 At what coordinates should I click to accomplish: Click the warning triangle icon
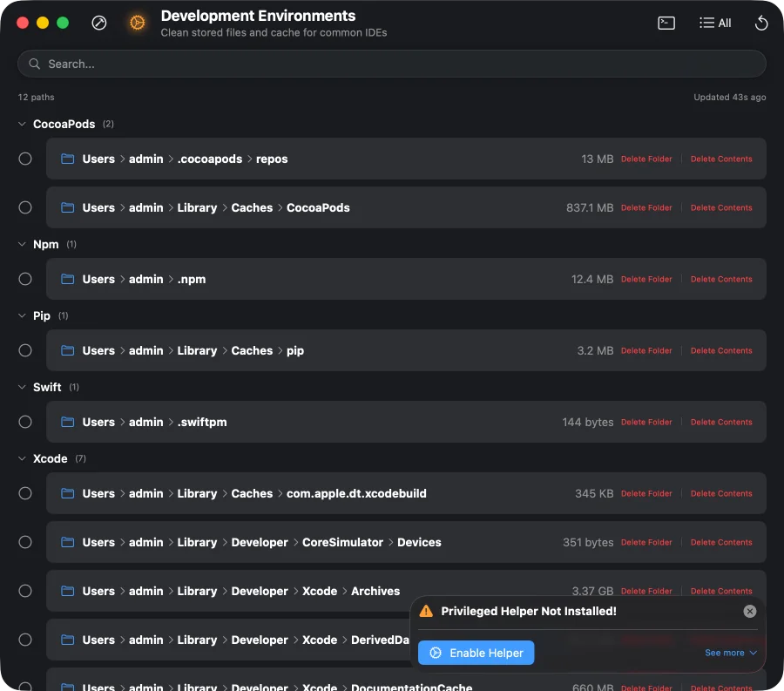(426, 611)
